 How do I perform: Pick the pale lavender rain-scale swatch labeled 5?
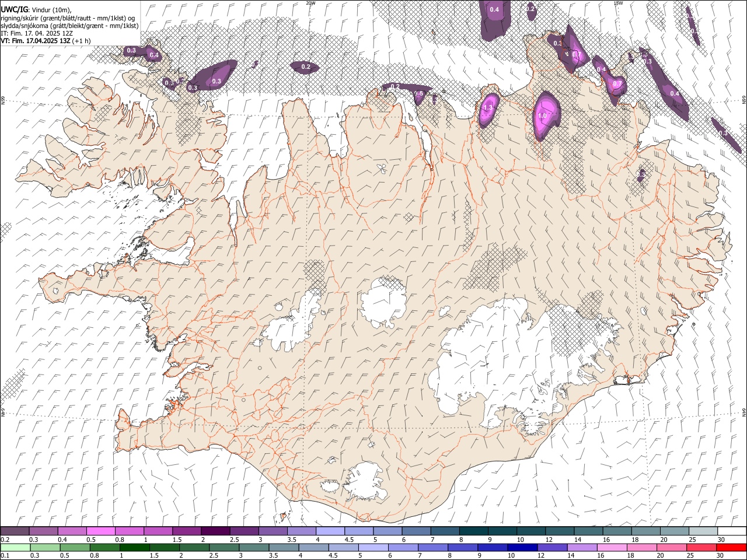tap(373, 547)
